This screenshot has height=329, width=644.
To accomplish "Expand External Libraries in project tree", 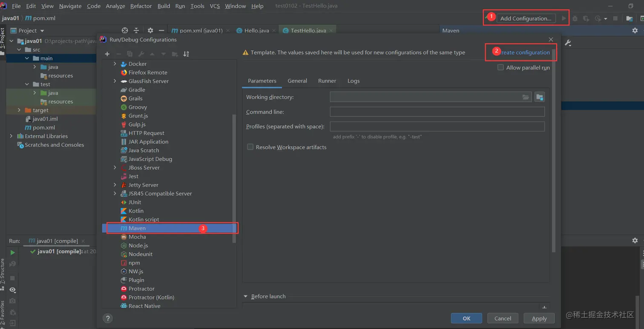I will pos(11,136).
